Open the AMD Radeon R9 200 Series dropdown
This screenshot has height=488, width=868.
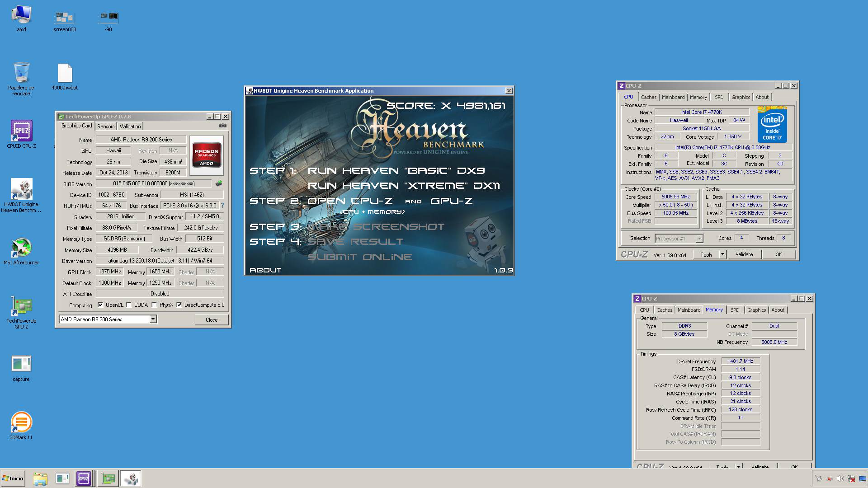click(x=153, y=319)
